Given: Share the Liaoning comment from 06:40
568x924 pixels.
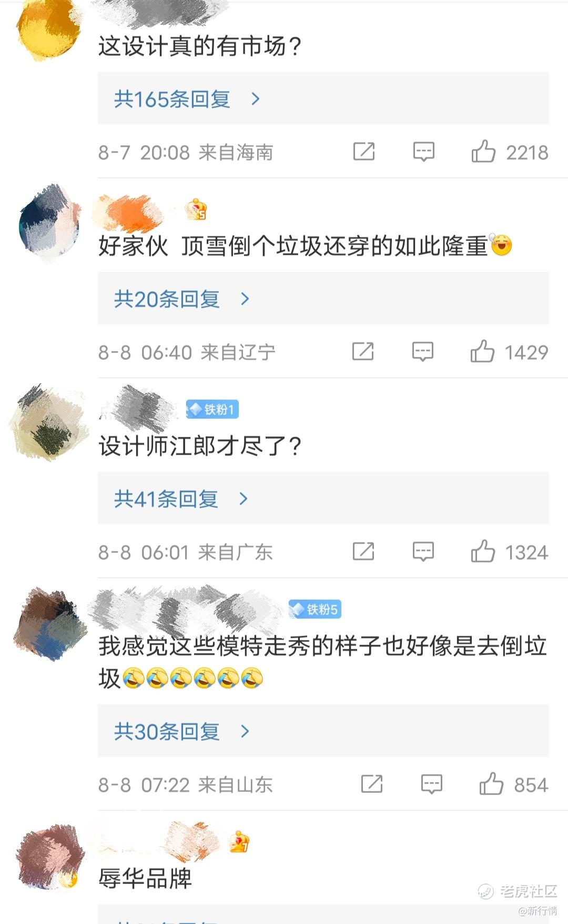Looking at the screenshot, I should [363, 351].
